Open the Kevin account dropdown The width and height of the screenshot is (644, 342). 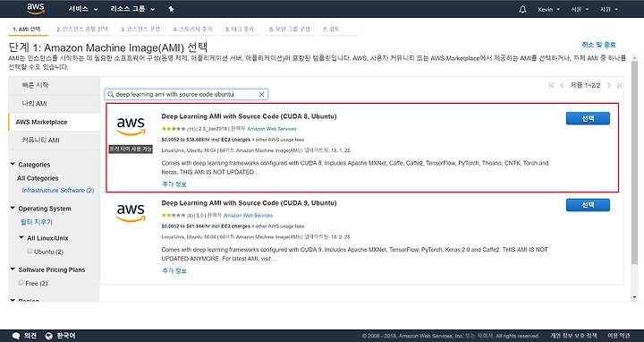click(x=548, y=10)
